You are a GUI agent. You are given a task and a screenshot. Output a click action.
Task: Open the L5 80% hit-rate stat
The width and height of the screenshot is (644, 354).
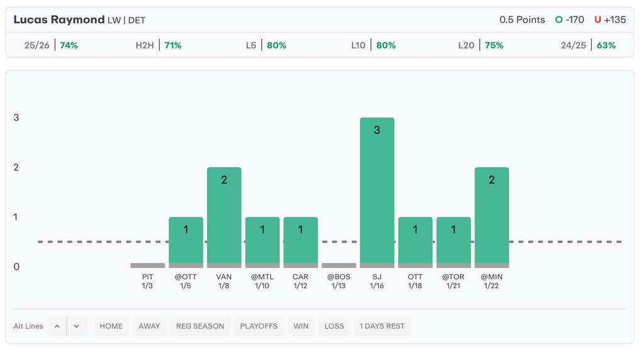click(x=266, y=45)
